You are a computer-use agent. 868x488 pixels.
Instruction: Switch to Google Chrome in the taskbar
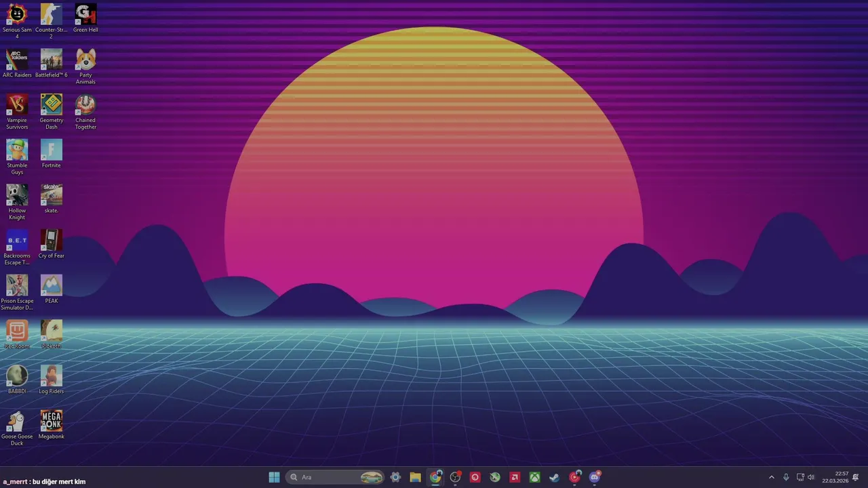click(435, 477)
